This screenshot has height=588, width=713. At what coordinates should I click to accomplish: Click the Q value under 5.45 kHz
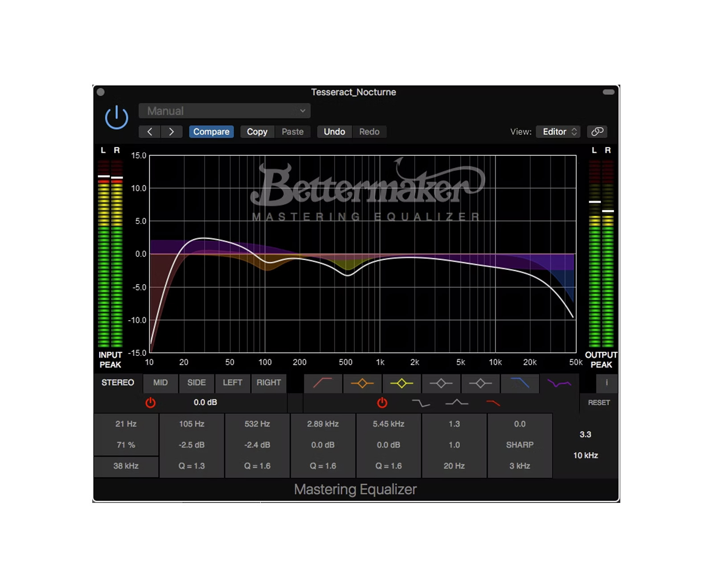point(389,466)
